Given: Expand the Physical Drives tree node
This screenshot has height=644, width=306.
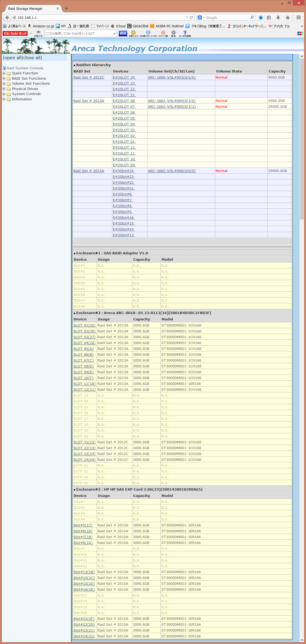Looking at the screenshot, I should (4, 89).
